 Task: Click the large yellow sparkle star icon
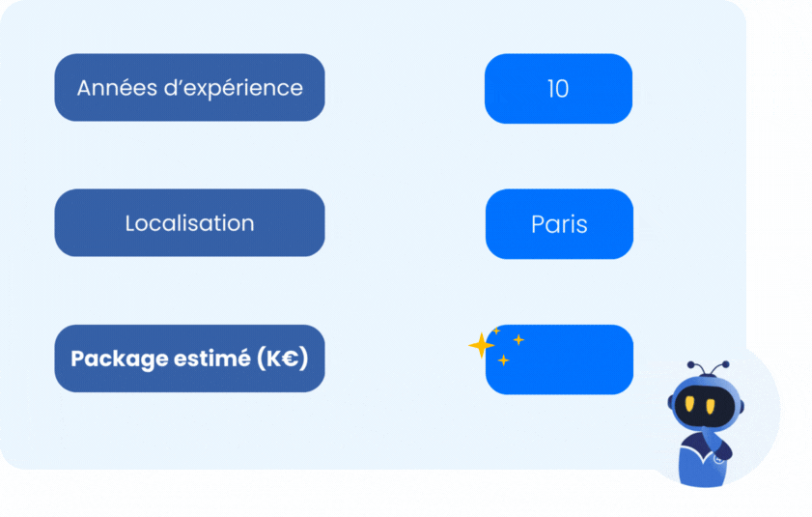(x=481, y=345)
